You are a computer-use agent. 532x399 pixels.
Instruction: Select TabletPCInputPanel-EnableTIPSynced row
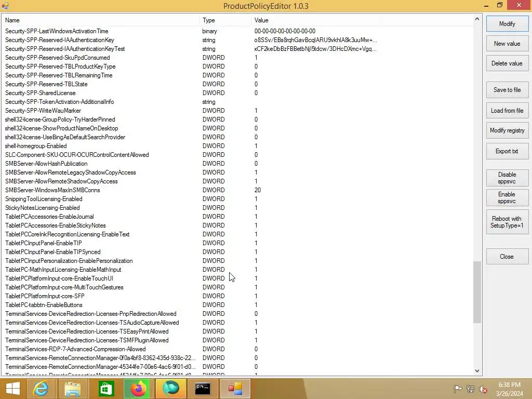coord(237,252)
